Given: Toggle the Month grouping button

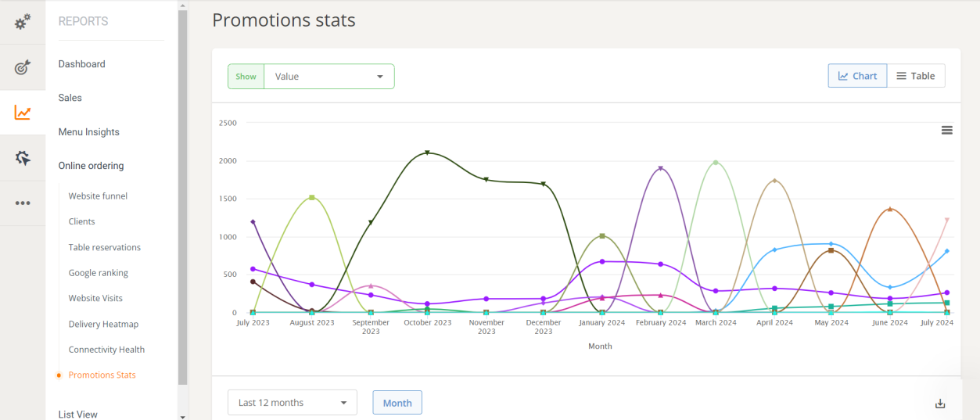Looking at the screenshot, I should [x=397, y=403].
